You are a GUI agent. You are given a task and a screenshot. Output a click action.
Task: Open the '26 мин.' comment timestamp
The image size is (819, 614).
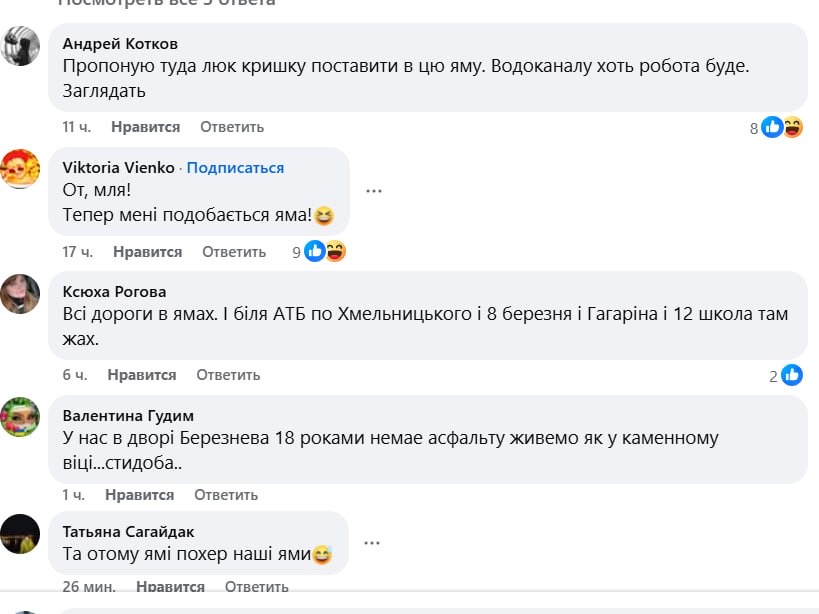pyautogui.click(x=89, y=586)
